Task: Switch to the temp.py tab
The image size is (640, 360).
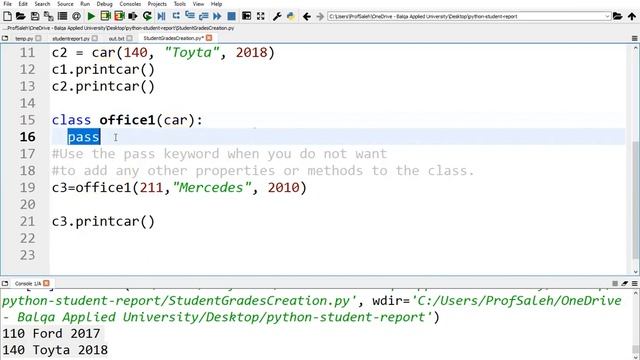Action: [x=24, y=38]
